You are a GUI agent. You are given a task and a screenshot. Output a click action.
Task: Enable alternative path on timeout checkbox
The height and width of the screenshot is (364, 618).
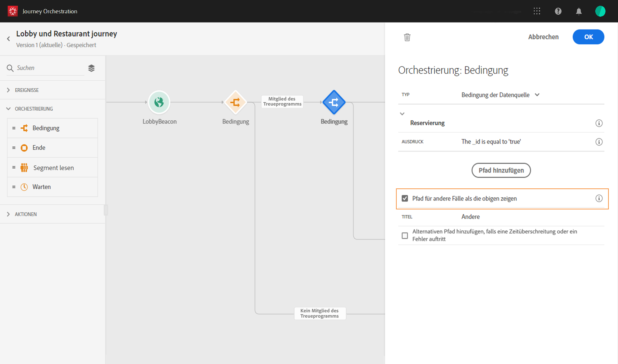[405, 236]
